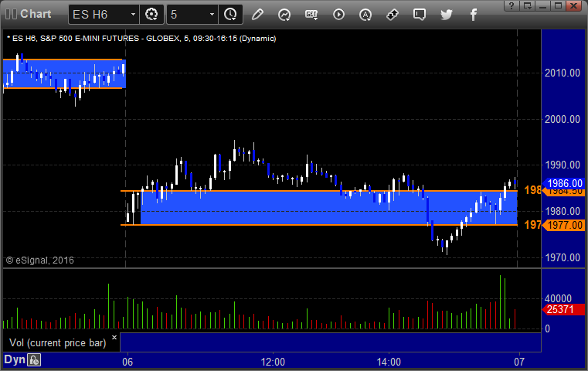Minimize the Chart window
This screenshot has width=588, height=371.
[x=542, y=5]
